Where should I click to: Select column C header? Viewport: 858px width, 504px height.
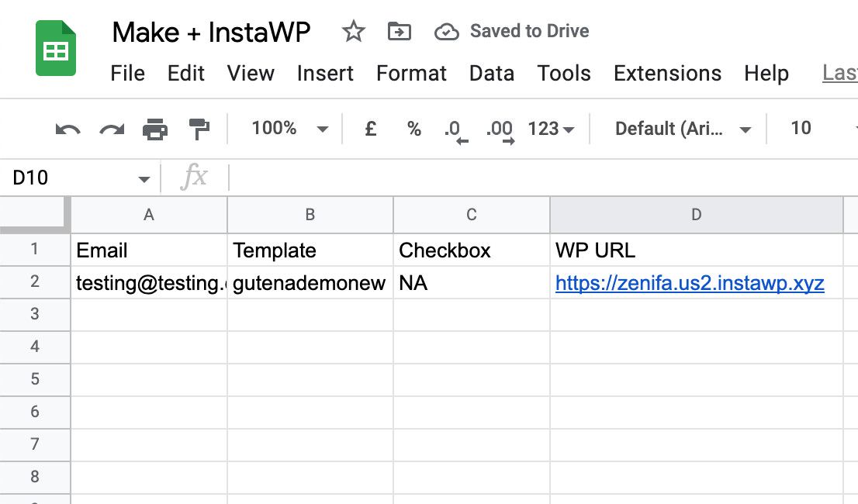click(x=471, y=215)
